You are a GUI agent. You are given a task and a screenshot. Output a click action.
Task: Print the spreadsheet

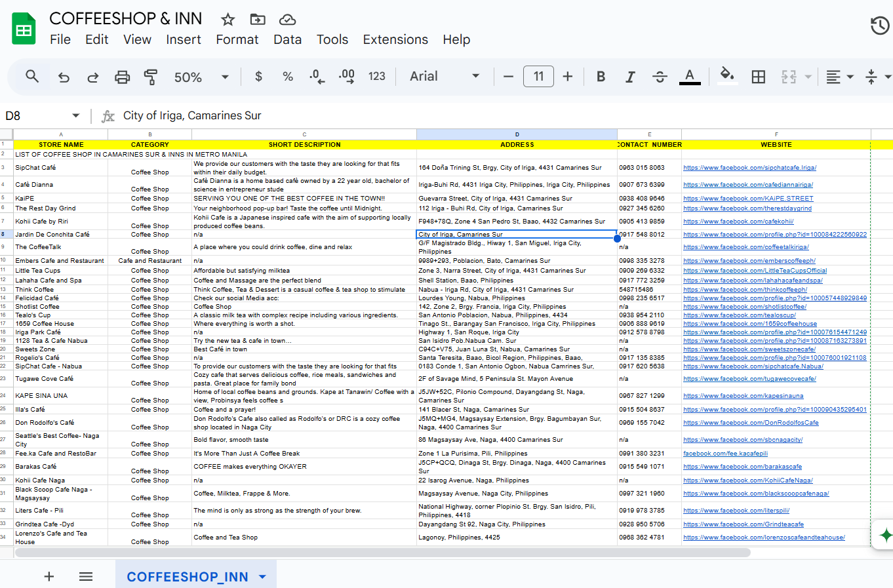[x=122, y=77]
